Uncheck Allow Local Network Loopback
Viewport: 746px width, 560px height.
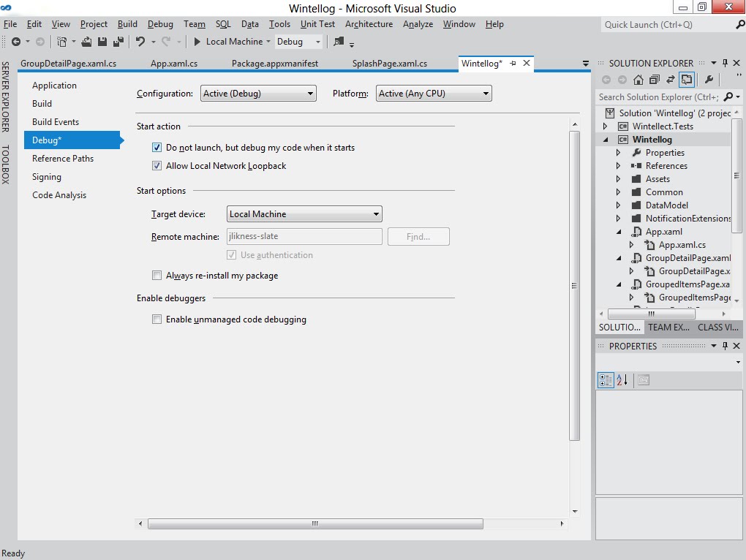click(157, 166)
